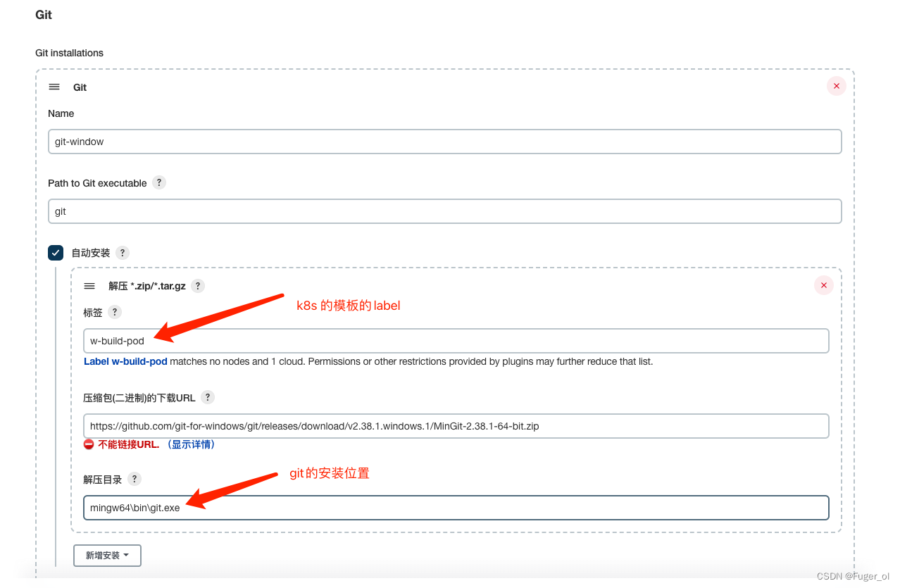Click help icon next to 自动安装
Image resolution: width=900 pixels, height=588 pixels.
pos(122,253)
